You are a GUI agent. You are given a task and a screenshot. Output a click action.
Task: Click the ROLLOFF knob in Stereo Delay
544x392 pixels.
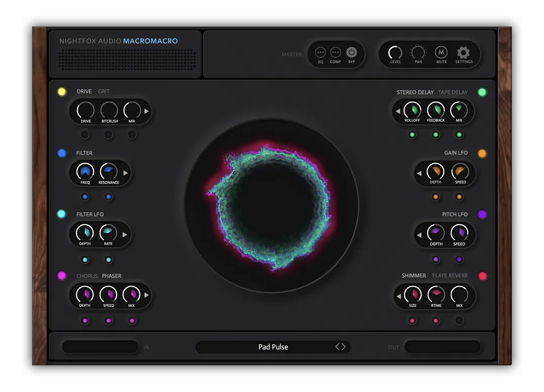click(x=412, y=110)
